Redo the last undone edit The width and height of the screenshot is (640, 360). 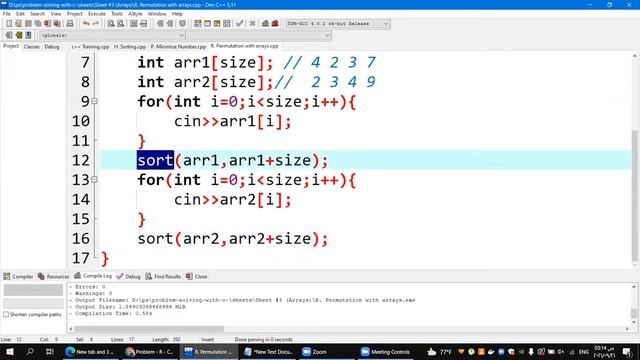(x=96, y=24)
